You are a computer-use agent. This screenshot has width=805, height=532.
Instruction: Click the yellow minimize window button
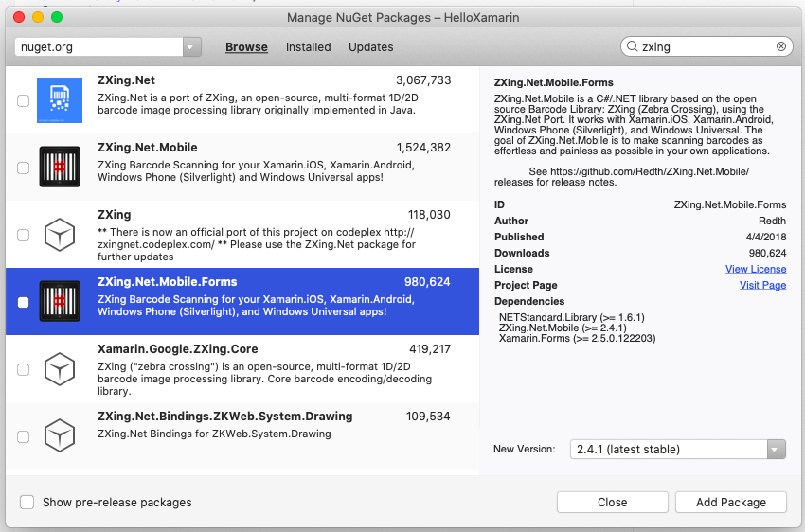[38, 17]
